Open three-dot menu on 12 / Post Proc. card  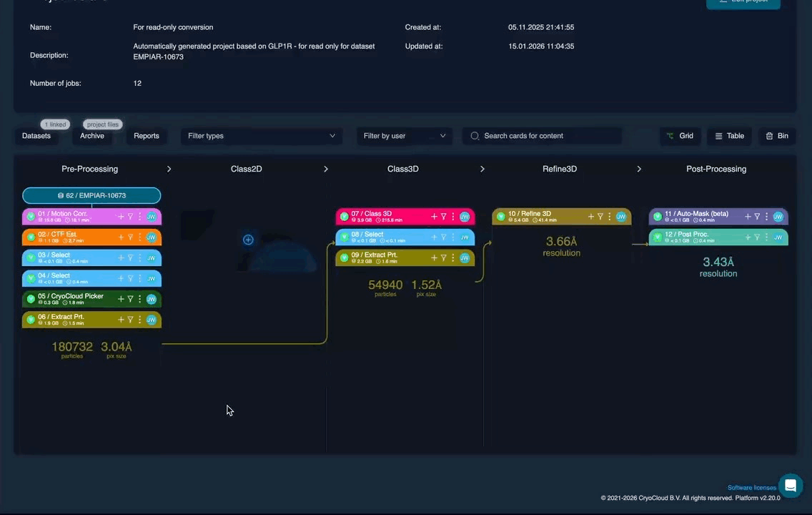[766, 237]
